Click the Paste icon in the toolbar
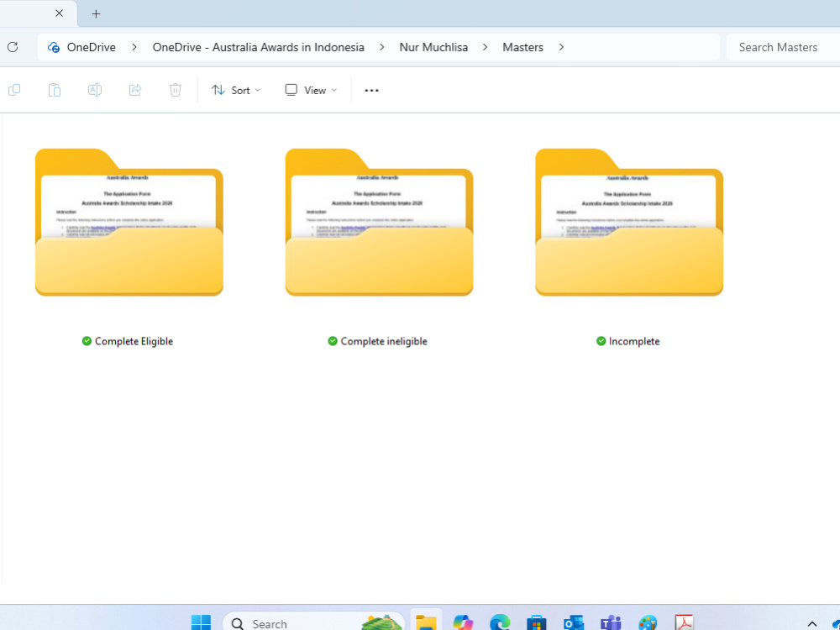Viewport: 840px width, 630px height. [55, 90]
